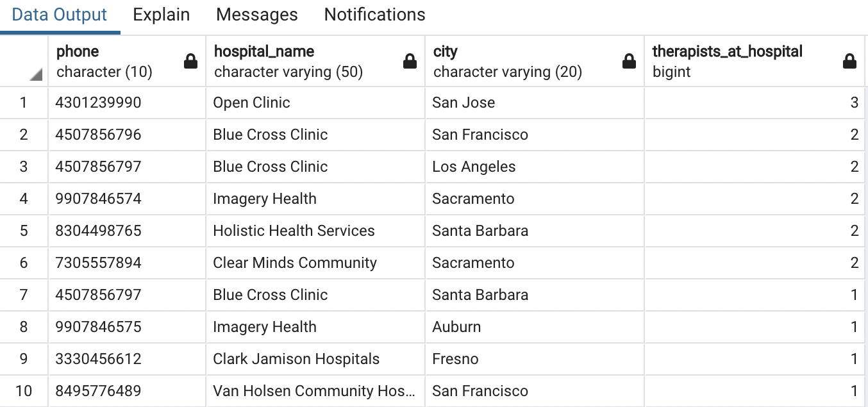Select row number 5 header
Screen dimensions: 868x407
click(24, 231)
